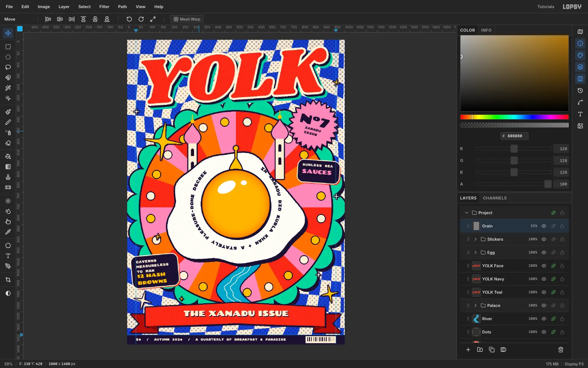Open the Filter menu
The image size is (588, 368).
(104, 7)
